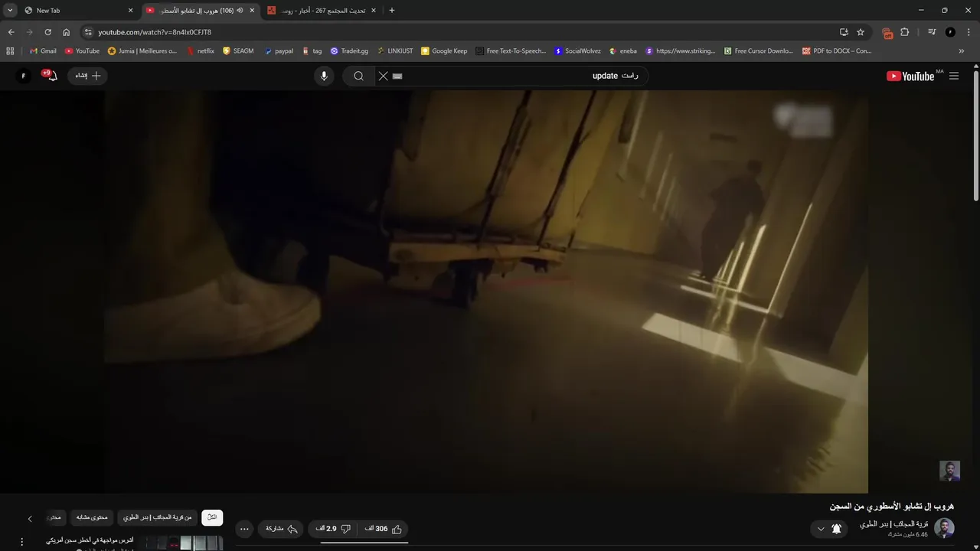Select the similar content chip
The height and width of the screenshot is (551, 980).
[x=92, y=517]
